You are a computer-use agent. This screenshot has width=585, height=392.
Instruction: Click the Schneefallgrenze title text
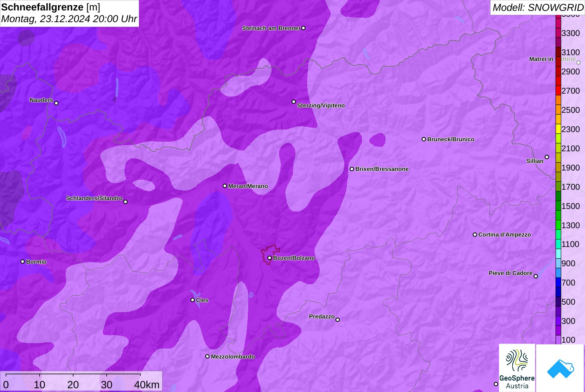coord(42,7)
